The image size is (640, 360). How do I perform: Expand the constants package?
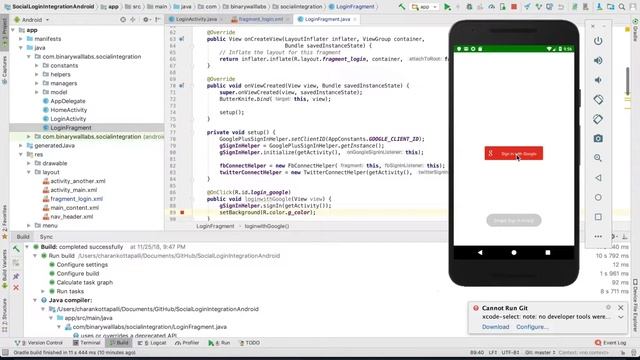tap(37, 65)
